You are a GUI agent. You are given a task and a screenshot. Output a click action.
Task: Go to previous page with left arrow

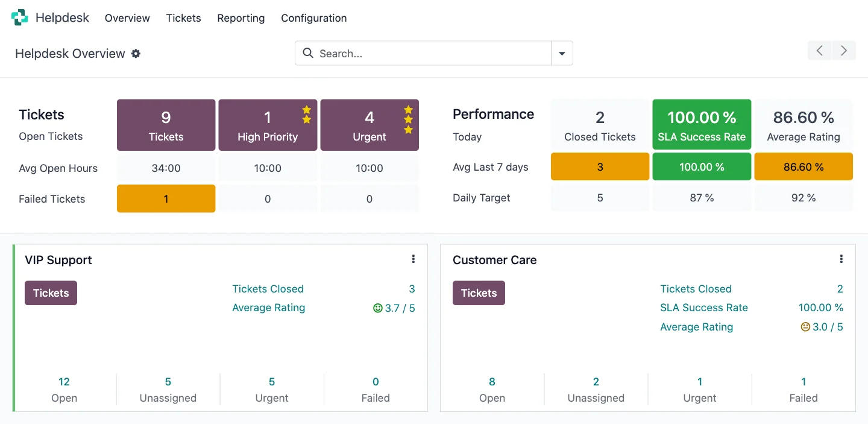(820, 51)
